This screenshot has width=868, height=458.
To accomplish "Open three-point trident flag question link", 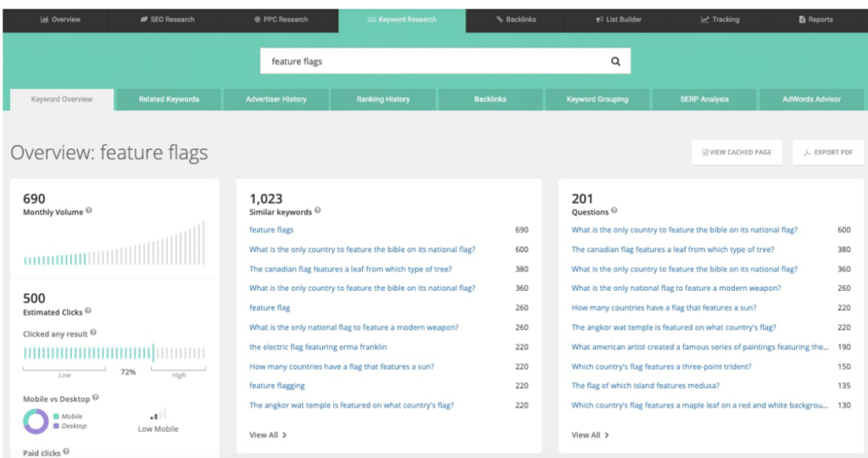I will pyautogui.click(x=661, y=366).
